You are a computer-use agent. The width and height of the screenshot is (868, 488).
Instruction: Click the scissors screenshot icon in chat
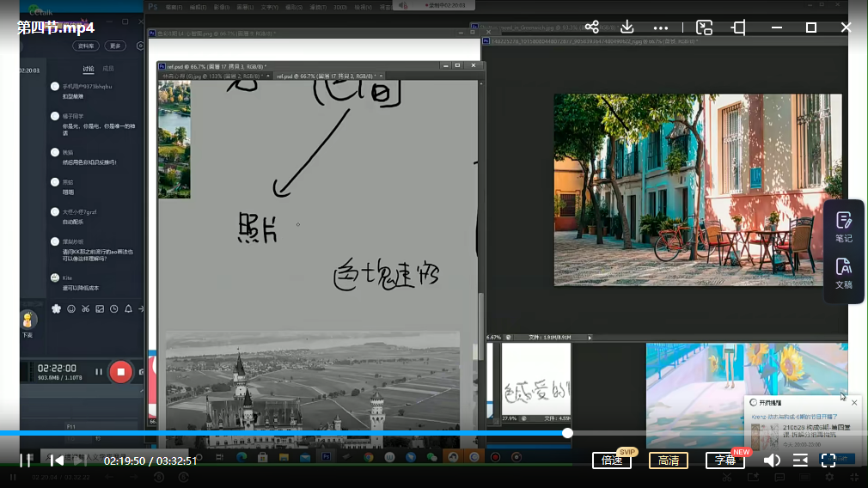tap(85, 308)
